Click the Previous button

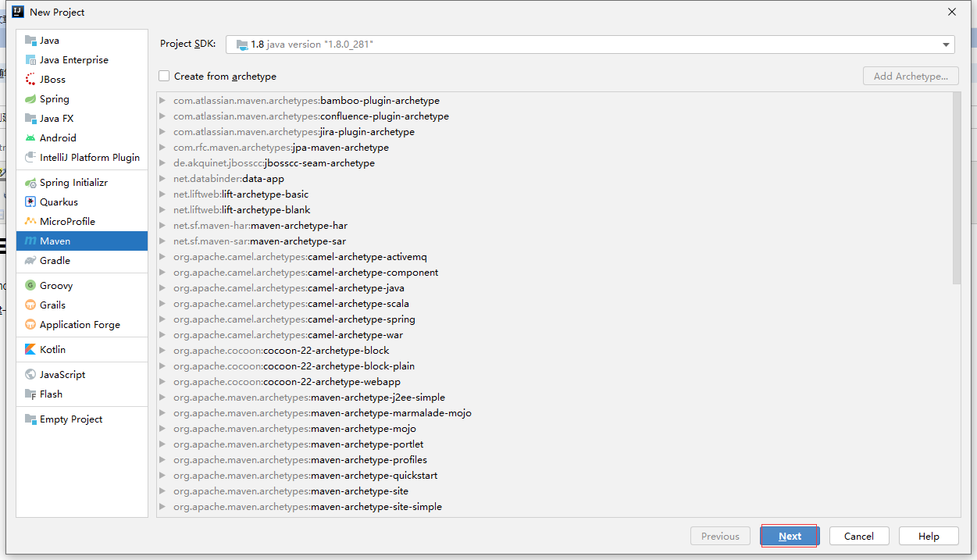click(720, 536)
